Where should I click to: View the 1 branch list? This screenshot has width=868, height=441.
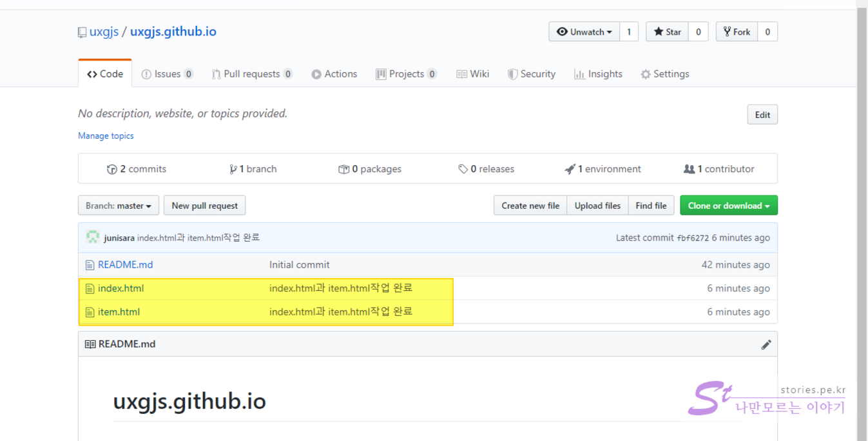(253, 169)
